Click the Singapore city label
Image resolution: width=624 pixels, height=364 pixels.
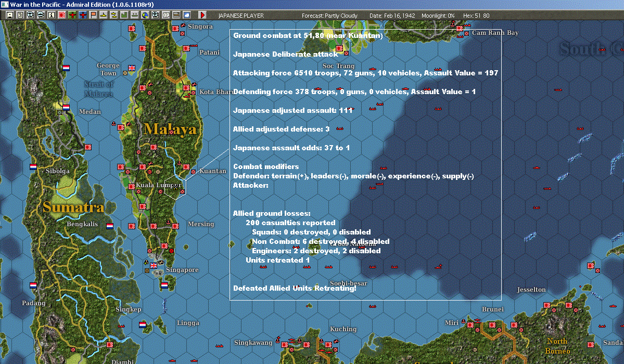click(182, 270)
